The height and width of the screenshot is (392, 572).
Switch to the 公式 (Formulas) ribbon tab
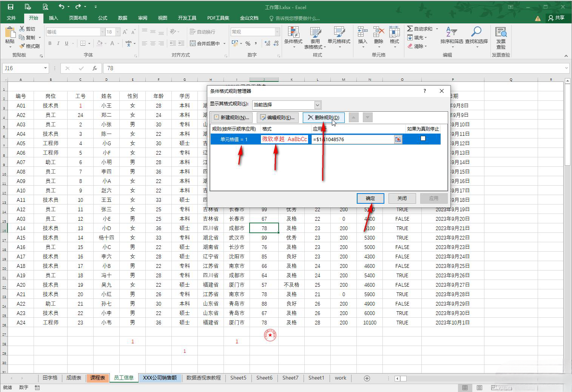coord(103,18)
